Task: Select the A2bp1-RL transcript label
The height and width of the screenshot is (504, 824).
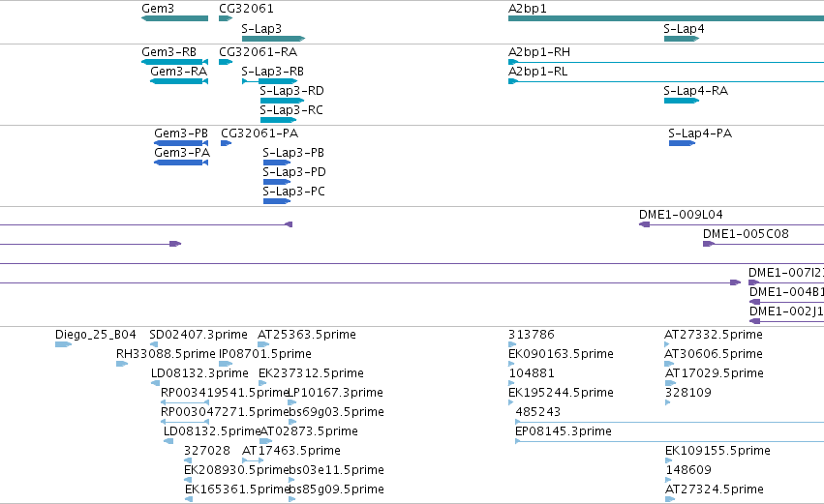Action: pyautogui.click(x=537, y=72)
